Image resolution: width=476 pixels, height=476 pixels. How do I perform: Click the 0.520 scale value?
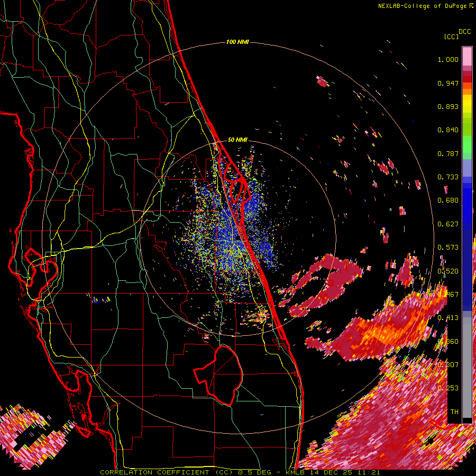click(x=448, y=271)
